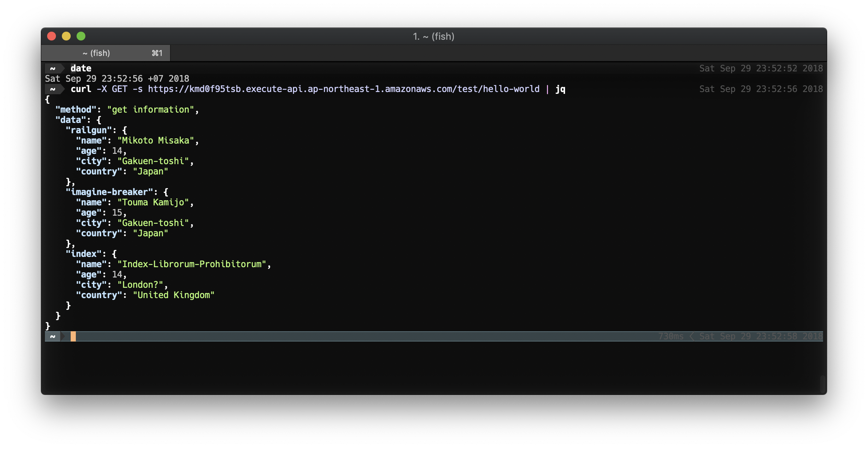Click the "method" JSON key
The image size is (868, 449).
coord(76,110)
